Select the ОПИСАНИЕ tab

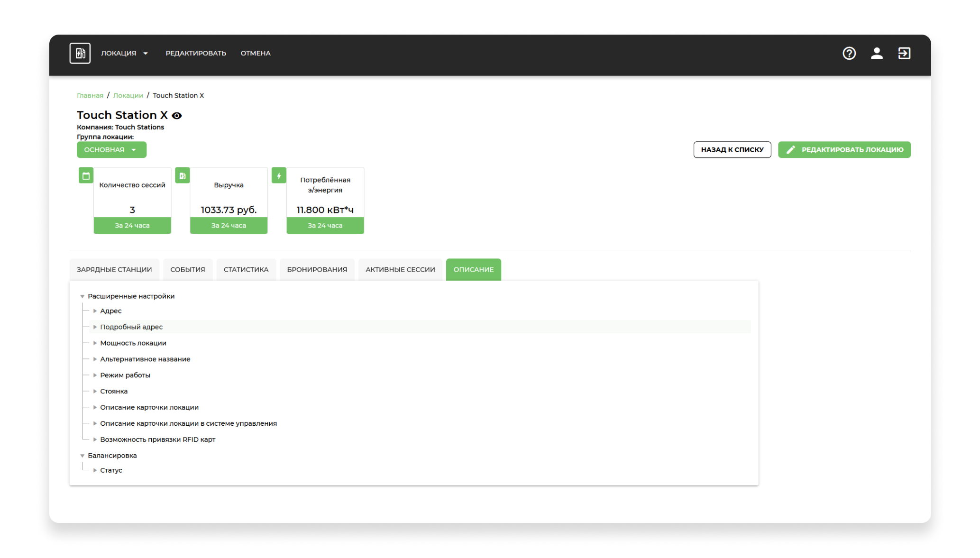474,270
